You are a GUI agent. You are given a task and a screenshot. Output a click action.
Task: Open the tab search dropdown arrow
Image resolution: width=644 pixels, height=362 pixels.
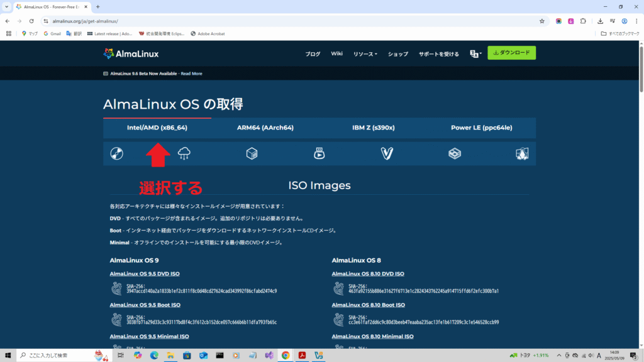6,6
